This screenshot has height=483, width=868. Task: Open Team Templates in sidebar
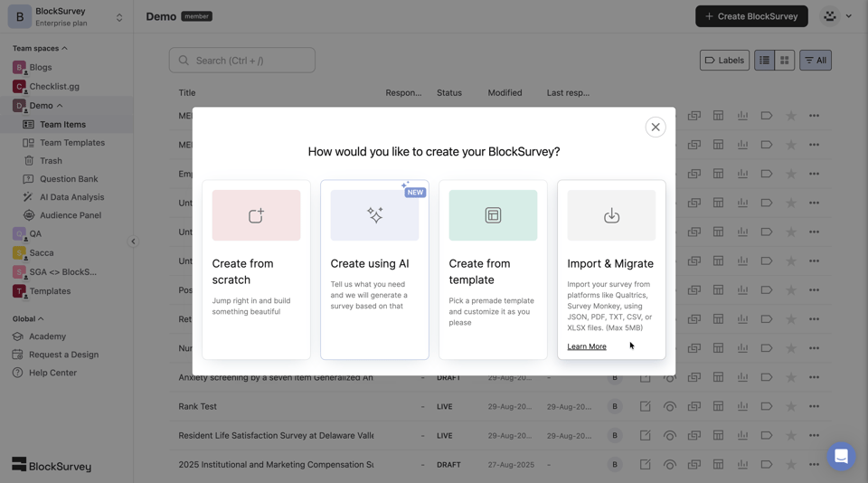71,143
